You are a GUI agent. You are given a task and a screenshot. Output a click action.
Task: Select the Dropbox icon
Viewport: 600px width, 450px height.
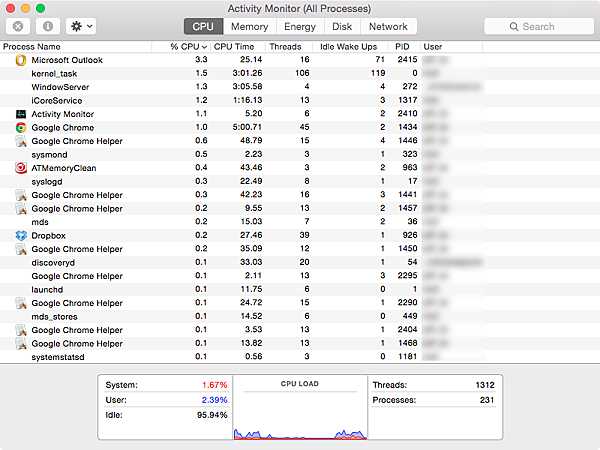(21, 235)
